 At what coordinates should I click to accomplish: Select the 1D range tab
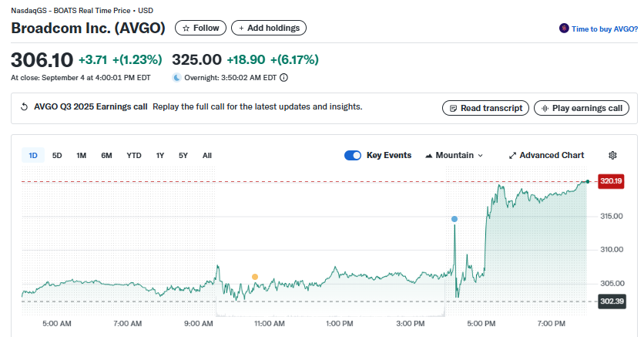pyautogui.click(x=33, y=155)
